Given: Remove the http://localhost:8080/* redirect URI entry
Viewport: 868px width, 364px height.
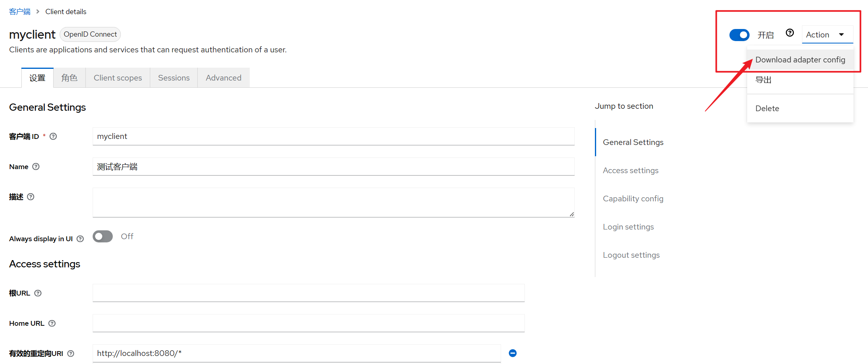Looking at the screenshot, I should (x=513, y=353).
